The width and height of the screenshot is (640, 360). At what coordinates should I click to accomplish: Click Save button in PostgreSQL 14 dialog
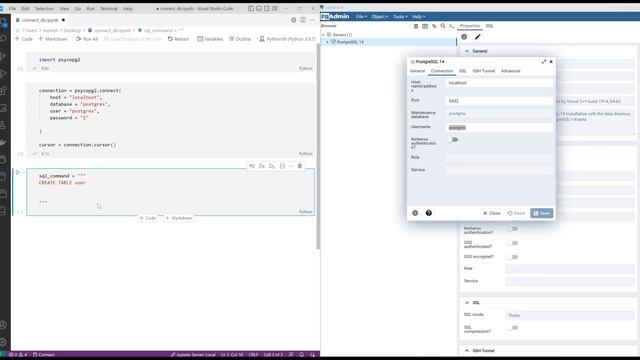coord(542,213)
